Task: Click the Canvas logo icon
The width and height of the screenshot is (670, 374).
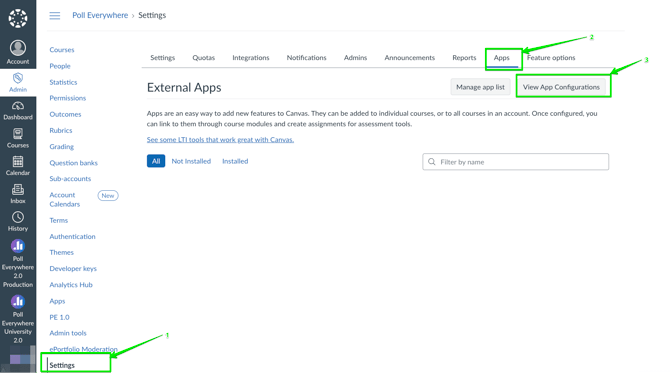Action: coord(18,18)
